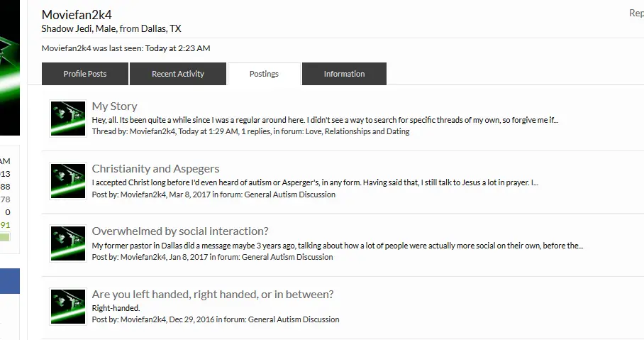Select the Postings tab

coord(264,74)
